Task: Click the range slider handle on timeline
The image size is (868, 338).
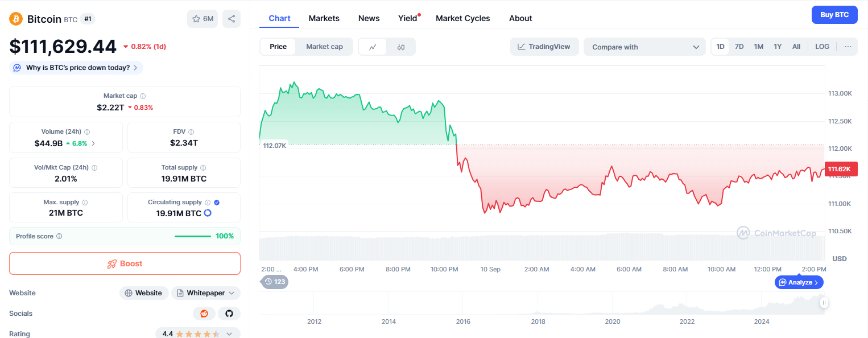Action: (824, 303)
